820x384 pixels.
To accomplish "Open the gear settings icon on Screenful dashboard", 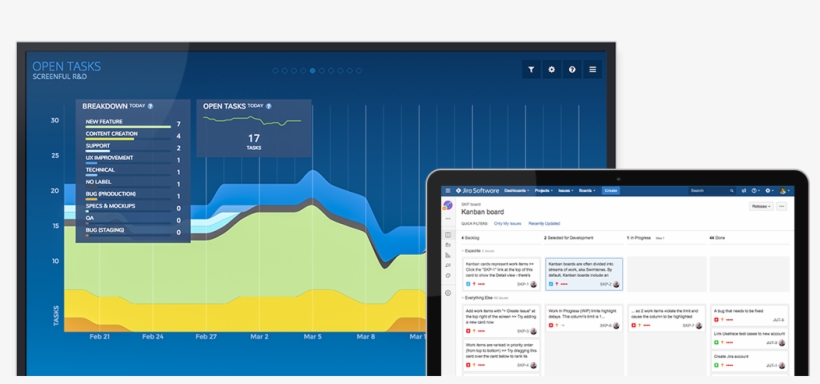I will [x=551, y=69].
